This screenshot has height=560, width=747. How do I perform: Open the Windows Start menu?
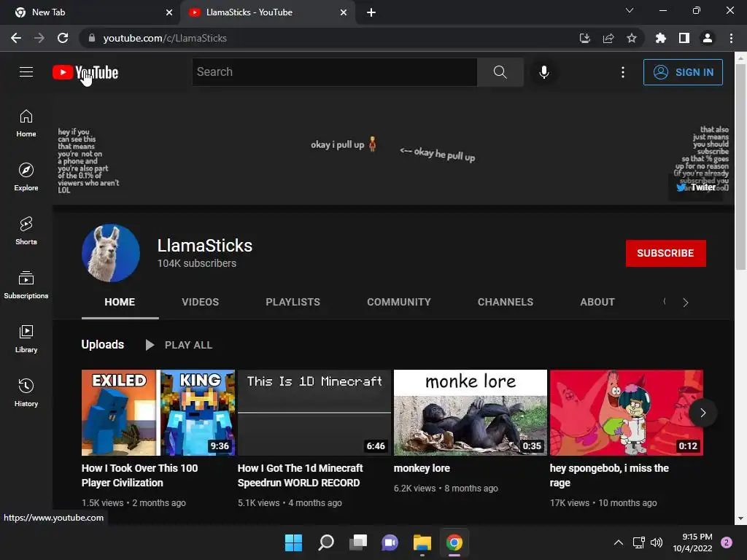pyautogui.click(x=293, y=542)
